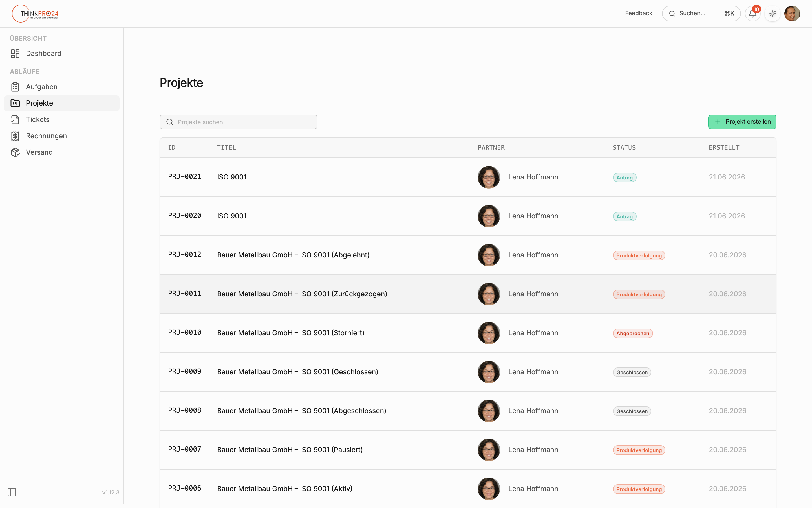Screen dimensions: 812x508
Task: Click the magnifier icon in Projekte suchen
Action: pos(170,122)
